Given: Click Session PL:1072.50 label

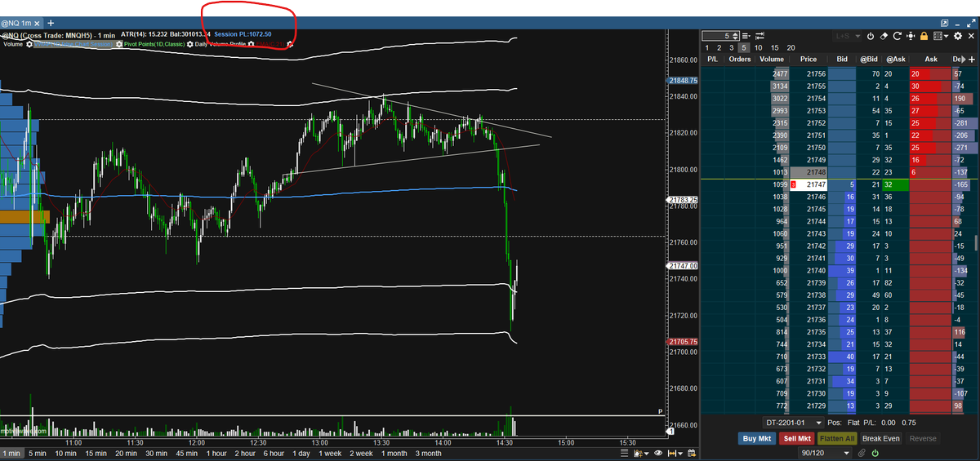Looking at the screenshot, I should pyautogui.click(x=243, y=34).
